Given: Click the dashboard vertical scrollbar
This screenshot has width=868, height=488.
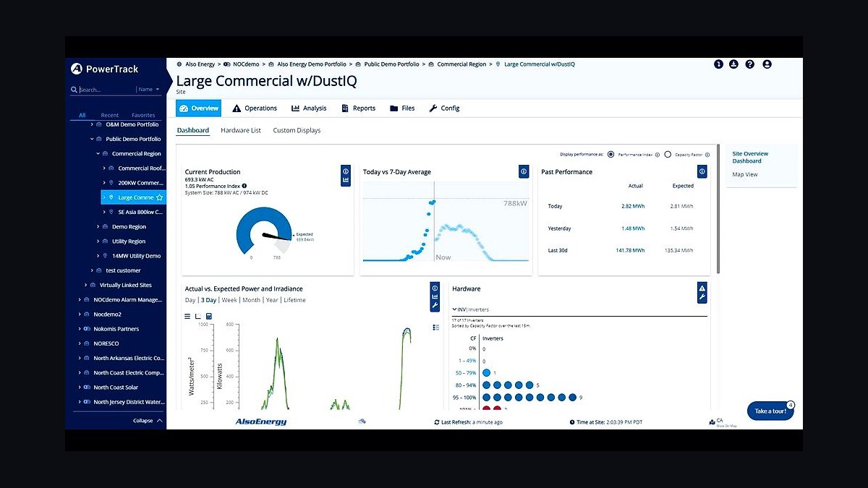Looking at the screenshot, I should pyautogui.click(x=718, y=210).
